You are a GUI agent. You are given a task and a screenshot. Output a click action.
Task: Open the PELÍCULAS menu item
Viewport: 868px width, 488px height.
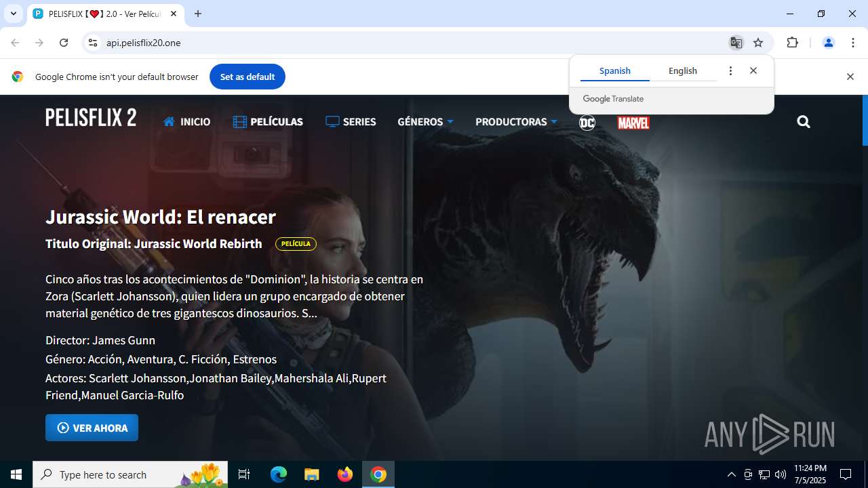click(268, 122)
